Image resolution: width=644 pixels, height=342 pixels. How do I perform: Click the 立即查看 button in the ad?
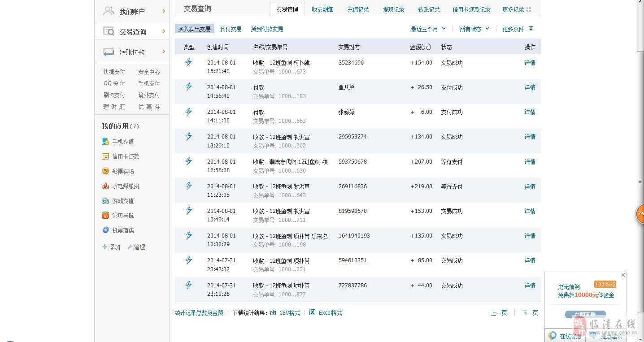coord(586,315)
